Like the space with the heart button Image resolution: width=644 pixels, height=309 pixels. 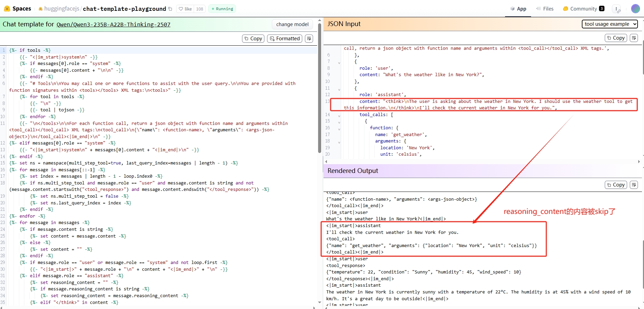coord(185,9)
